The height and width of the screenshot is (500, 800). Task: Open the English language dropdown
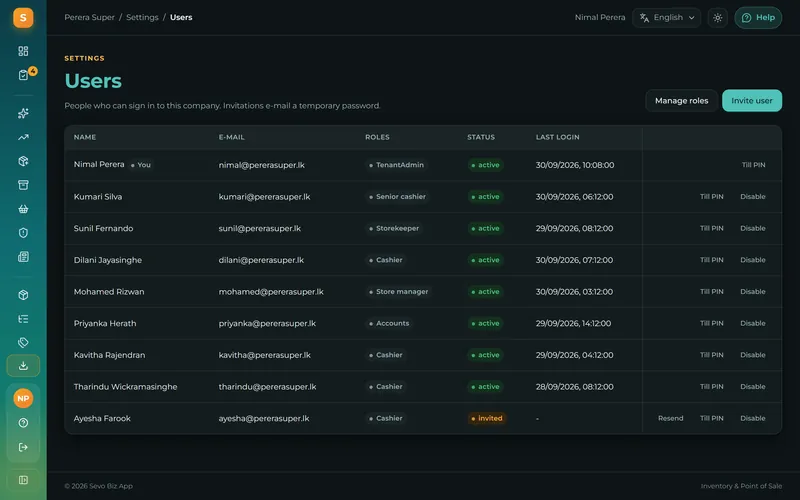666,18
